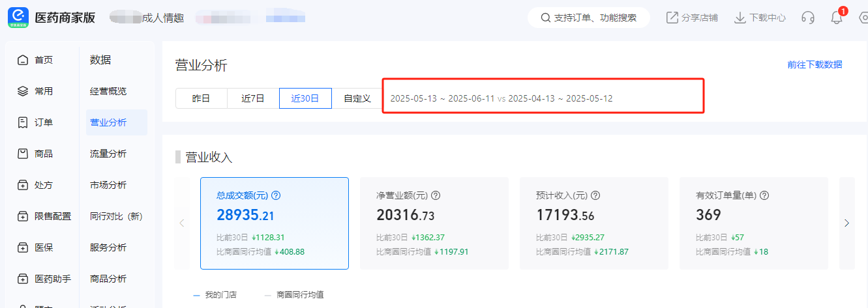Viewport: 868px width, 308px height.
Task: Go to 流量分析 in data menu
Action: tap(108, 154)
